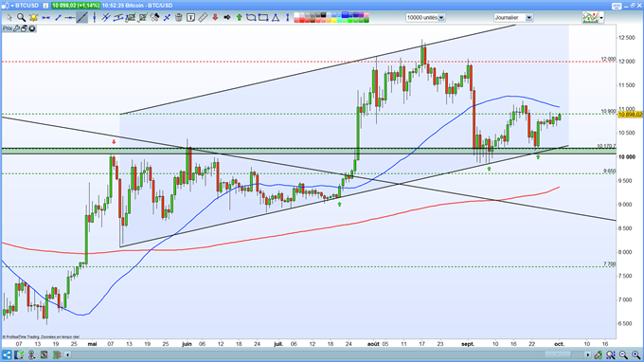644x362 pixels.
Task: Click the zoom in button bottom right
Action: click(x=635, y=354)
